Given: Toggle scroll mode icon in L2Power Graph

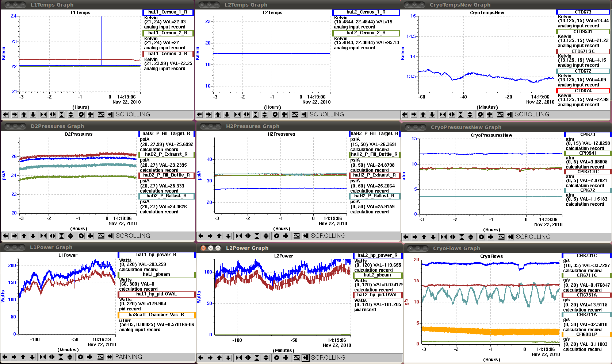Looking at the screenshot, I should point(306,358).
